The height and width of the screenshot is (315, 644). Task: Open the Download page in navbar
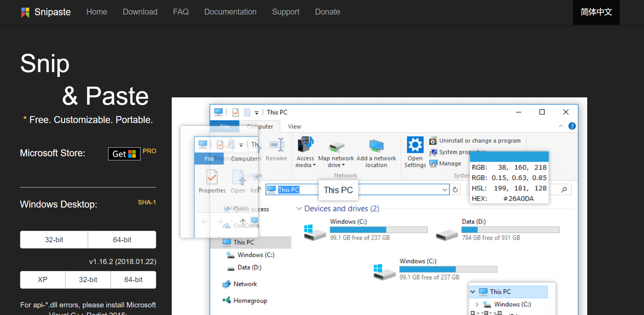pos(140,12)
